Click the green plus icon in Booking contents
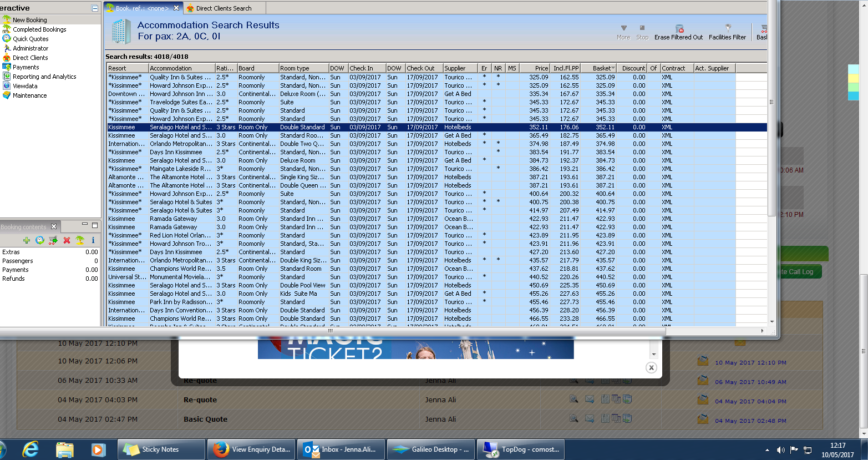 pyautogui.click(x=26, y=240)
